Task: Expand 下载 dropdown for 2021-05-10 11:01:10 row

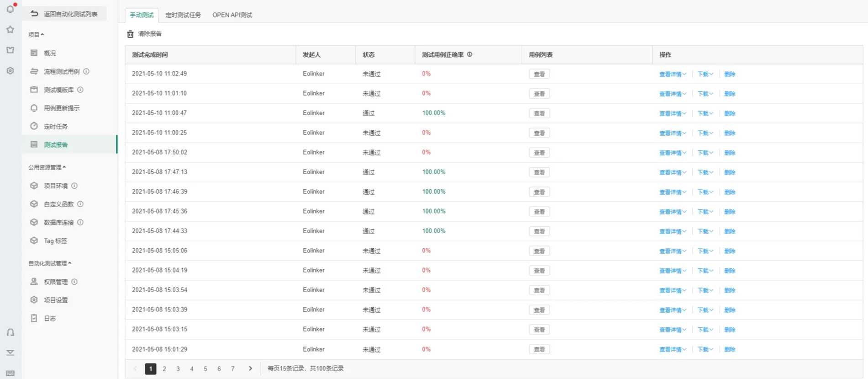Action: tap(705, 94)
